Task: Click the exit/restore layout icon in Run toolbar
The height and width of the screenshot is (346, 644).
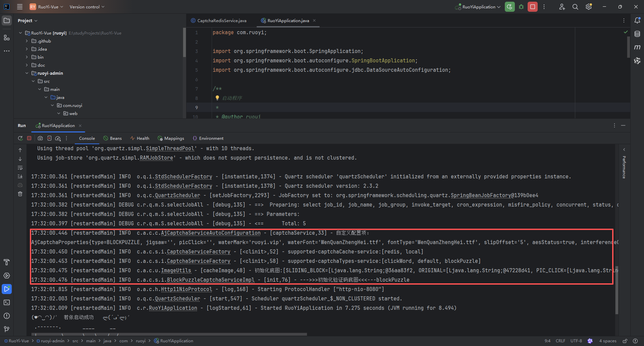Action: (x=49, y=138)
